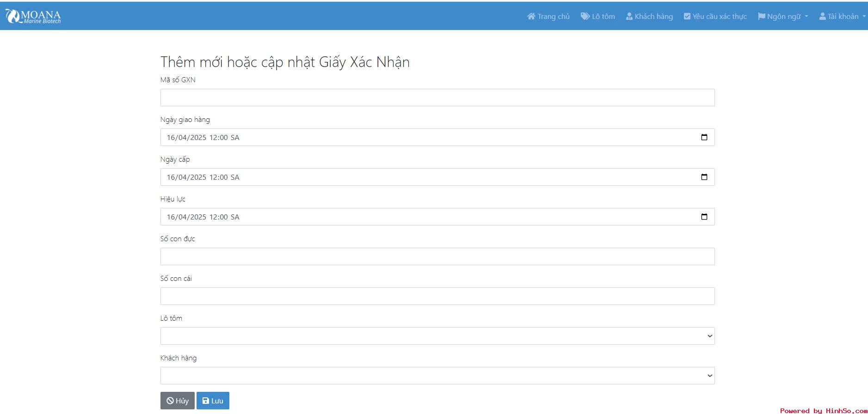Image resolution: width=868 pixels, height=414 pixels.
Task: Open Khách hàng nav link
Action: [x=649, y=16]
